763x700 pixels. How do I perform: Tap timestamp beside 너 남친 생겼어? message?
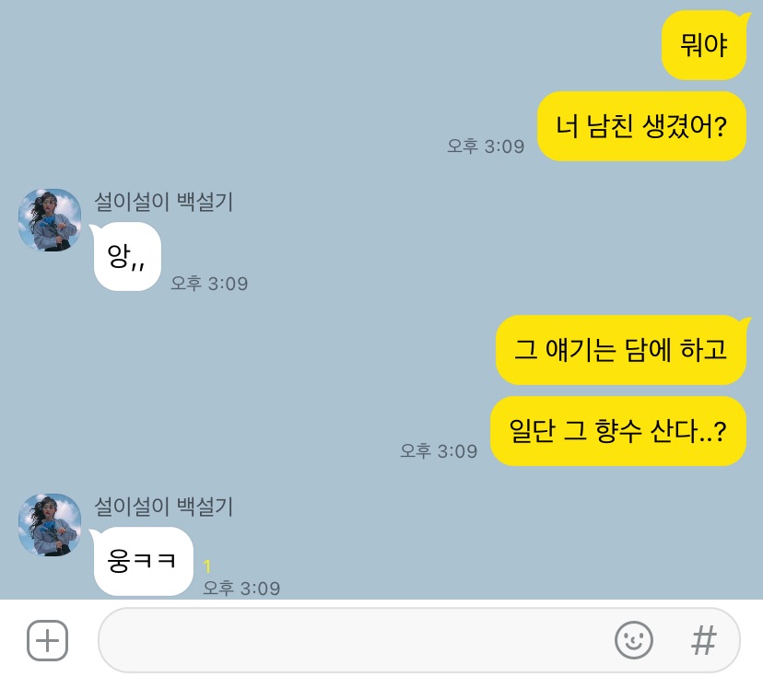[486, 146]
